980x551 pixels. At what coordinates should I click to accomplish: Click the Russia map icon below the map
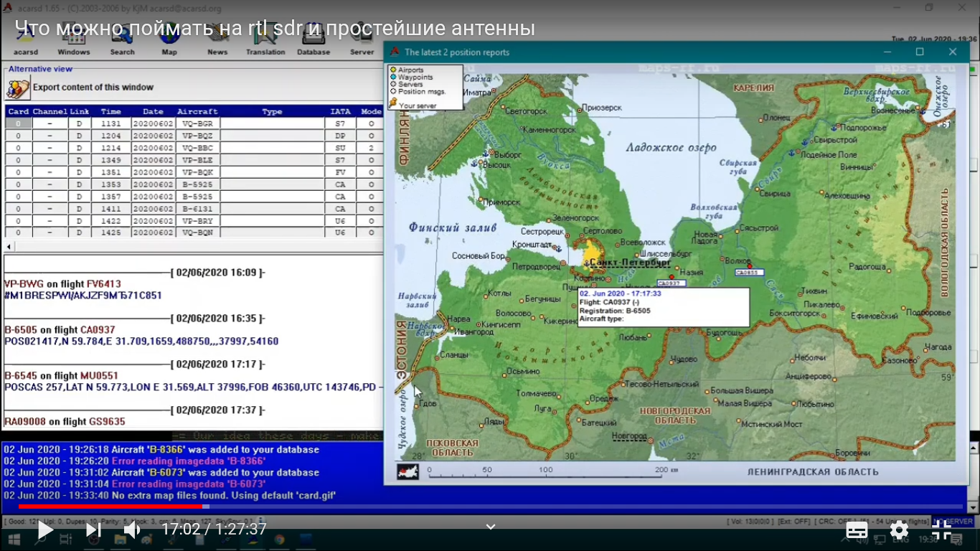[x=408, y=471]
